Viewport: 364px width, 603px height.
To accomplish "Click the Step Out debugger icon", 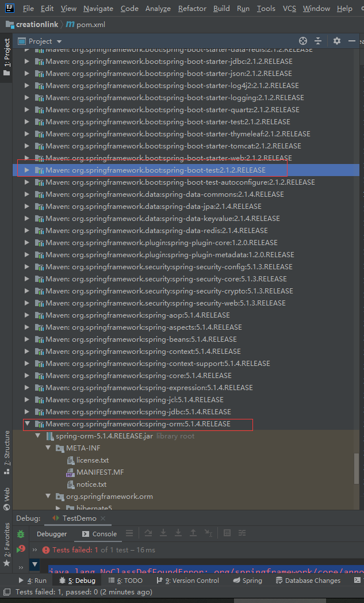I will coord(193,533).
